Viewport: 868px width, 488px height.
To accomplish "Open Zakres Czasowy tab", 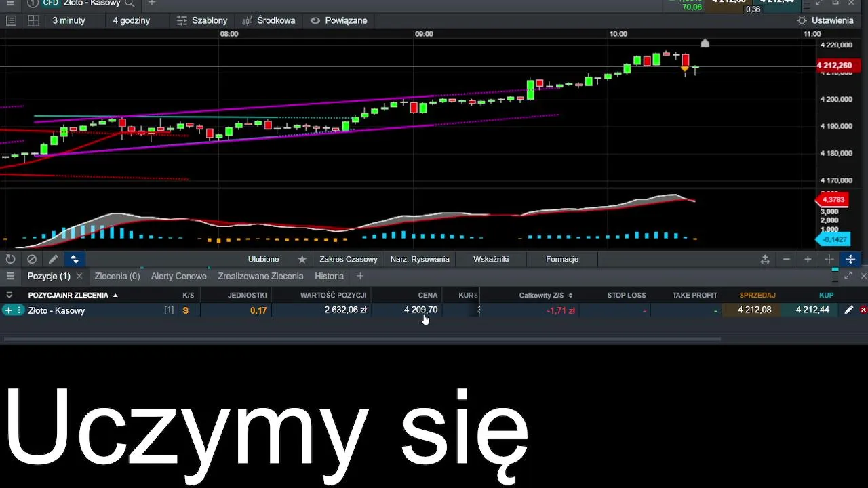I will point(349,259).
